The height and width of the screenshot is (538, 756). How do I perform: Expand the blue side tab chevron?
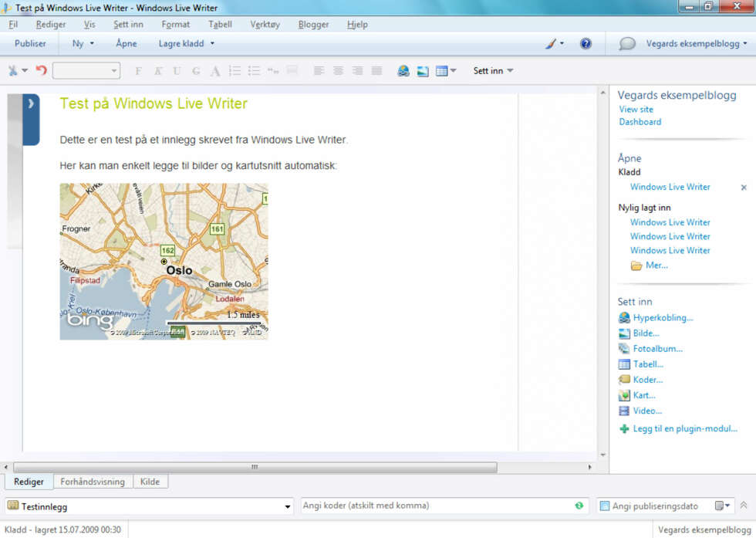31,103
